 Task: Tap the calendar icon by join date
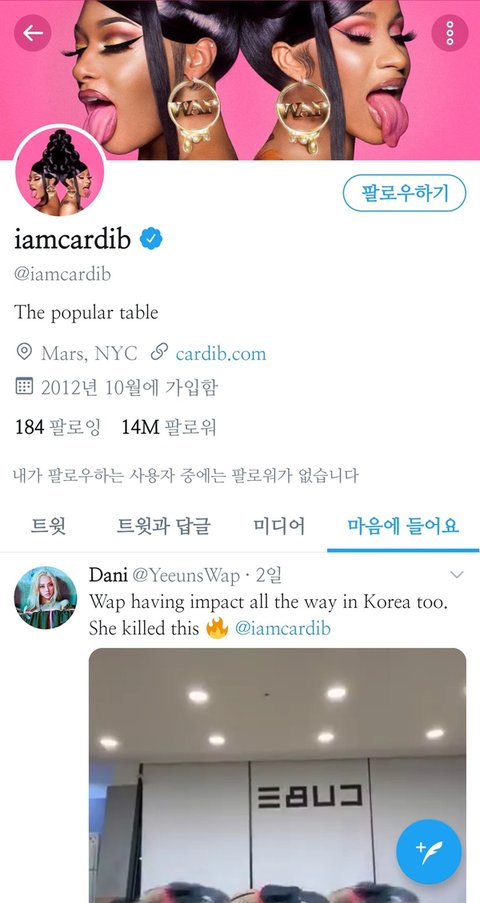click(x=24, y=386)
